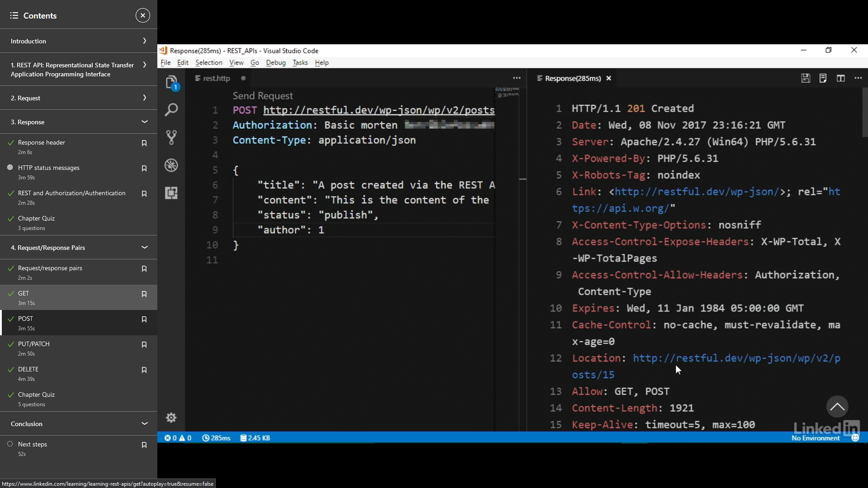The image size is (868, 488).
Task: Click the 2.45 KB response size status item
Action: pos(255,438)
